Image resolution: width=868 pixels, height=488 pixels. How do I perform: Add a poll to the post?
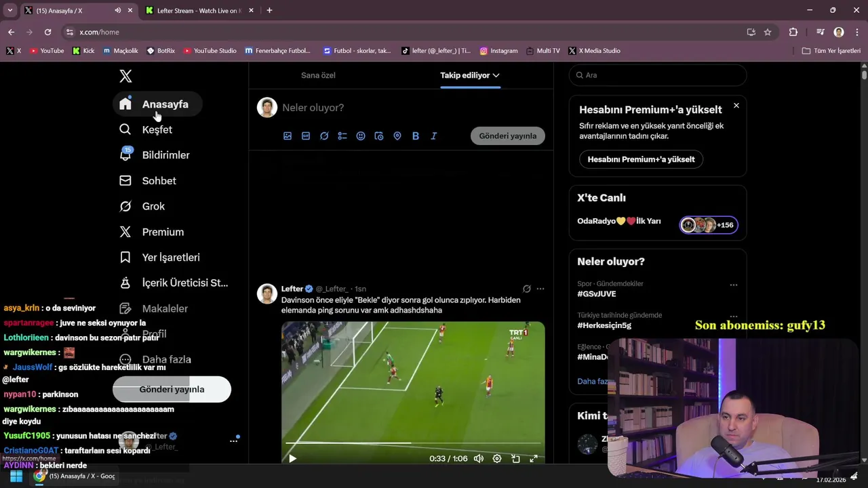click(342, 136)
